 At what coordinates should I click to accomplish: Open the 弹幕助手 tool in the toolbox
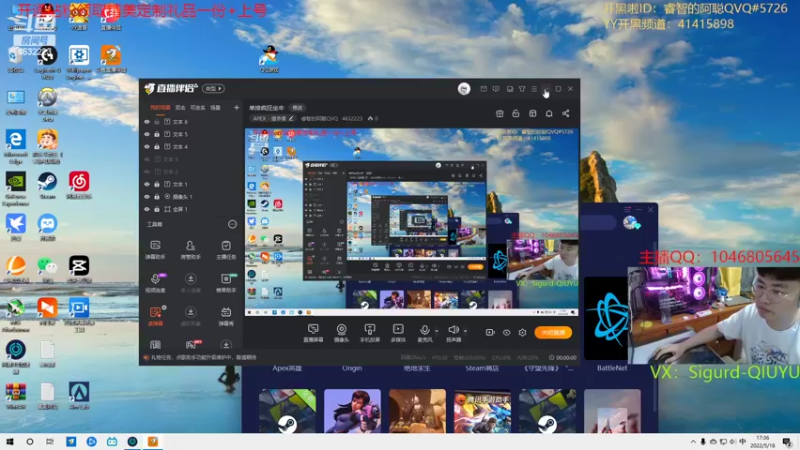[156, 250]
